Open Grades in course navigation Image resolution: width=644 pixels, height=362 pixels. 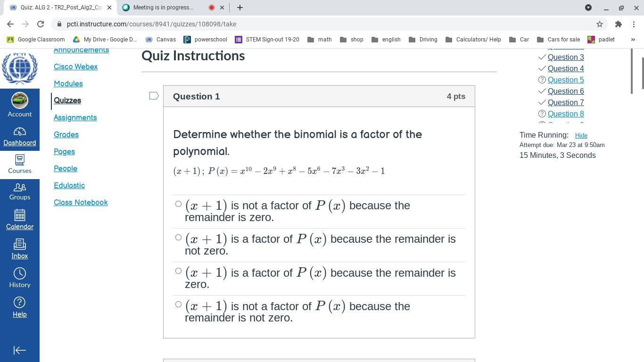pos(66,135)
